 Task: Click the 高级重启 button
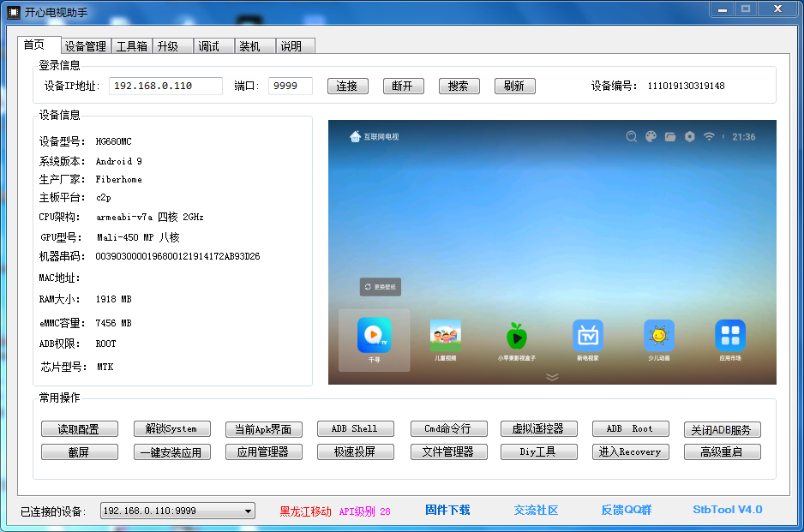click(722, 452)
